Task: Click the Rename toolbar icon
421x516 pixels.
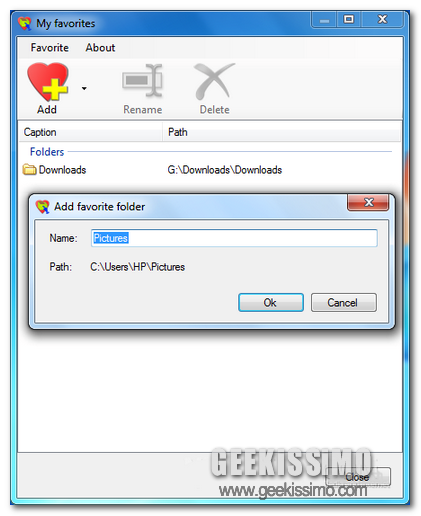Action: (x=142, y=81)
